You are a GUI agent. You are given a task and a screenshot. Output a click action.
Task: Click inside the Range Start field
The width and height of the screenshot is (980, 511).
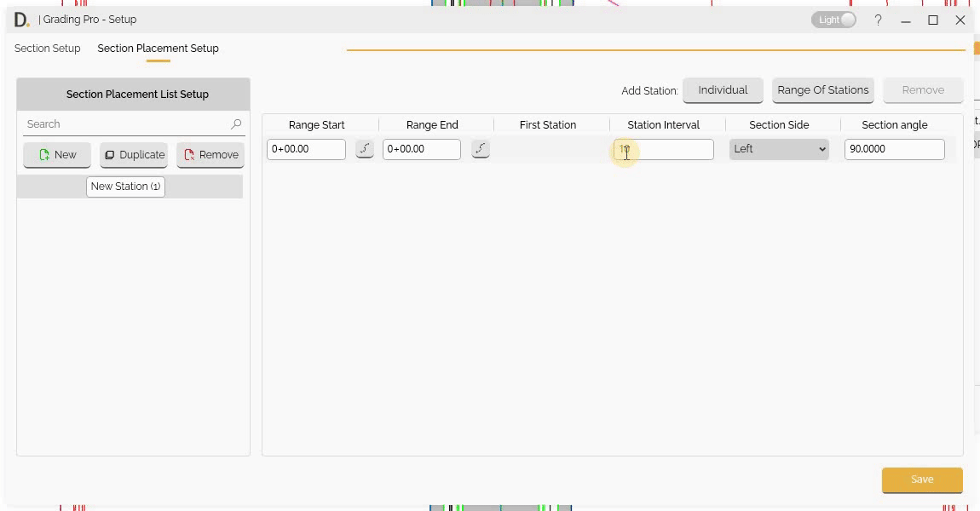[x=306, y=149]
